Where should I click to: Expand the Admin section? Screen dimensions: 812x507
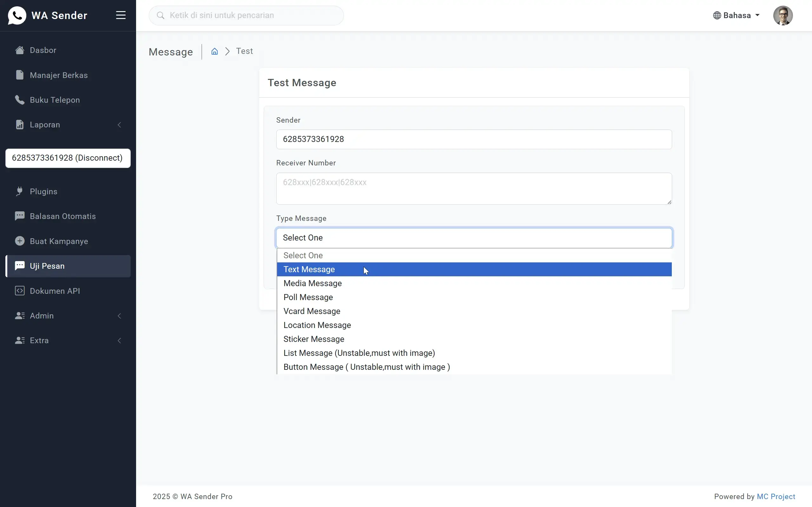(x=120, y=316)
